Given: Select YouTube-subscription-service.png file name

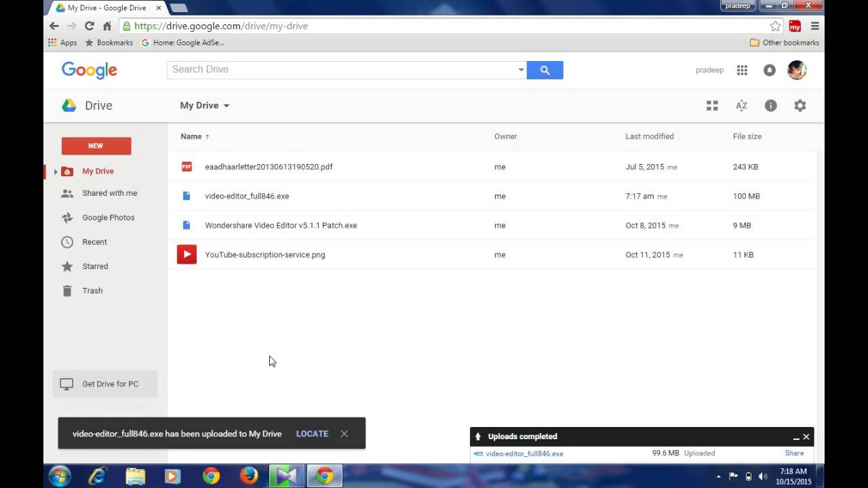Looking at the screenshot, I should tap(265, 255).
